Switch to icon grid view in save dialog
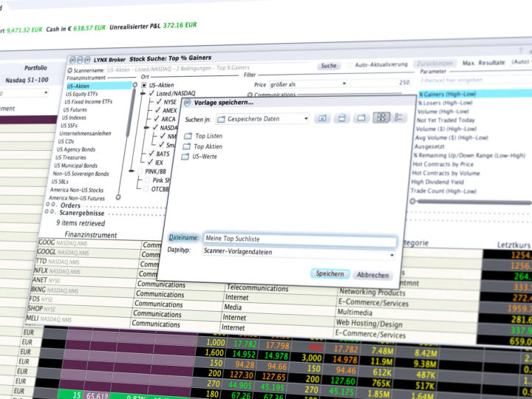The height and width of the screenshot is (399, 532). point(381,117)
